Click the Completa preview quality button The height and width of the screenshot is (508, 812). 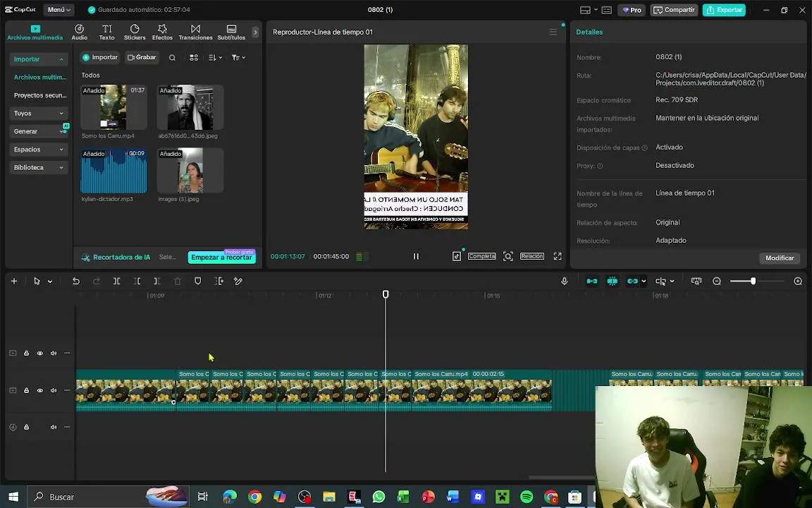tap(481, 256)
